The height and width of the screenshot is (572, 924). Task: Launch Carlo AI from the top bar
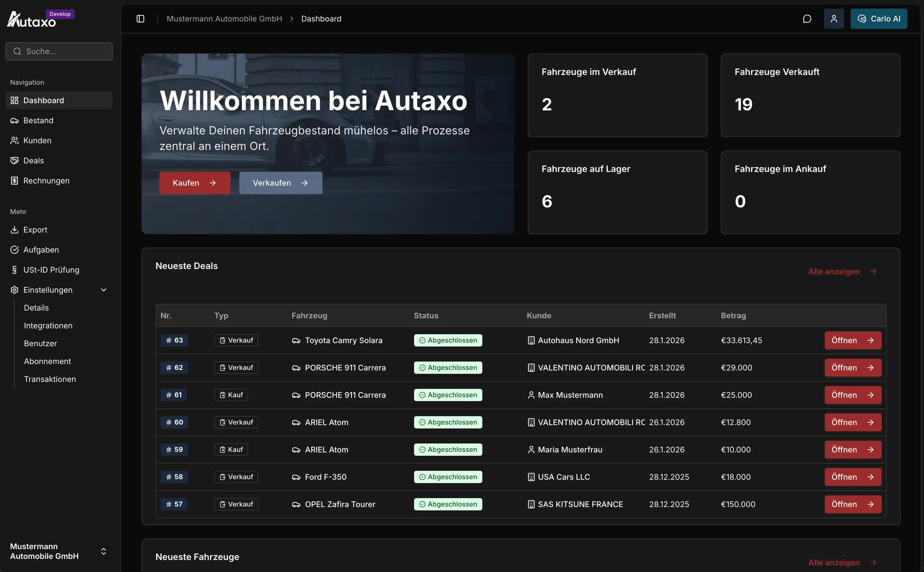(x=878, y=18)
